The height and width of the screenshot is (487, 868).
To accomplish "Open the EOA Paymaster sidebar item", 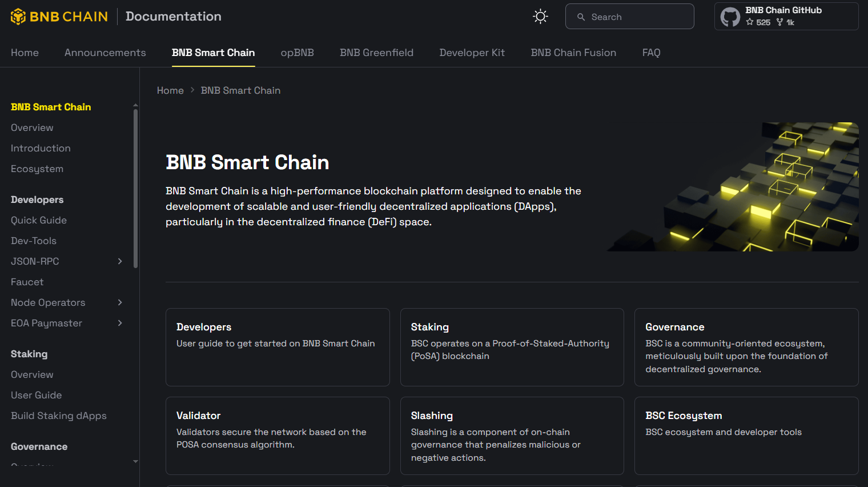I will click(46, 323).
